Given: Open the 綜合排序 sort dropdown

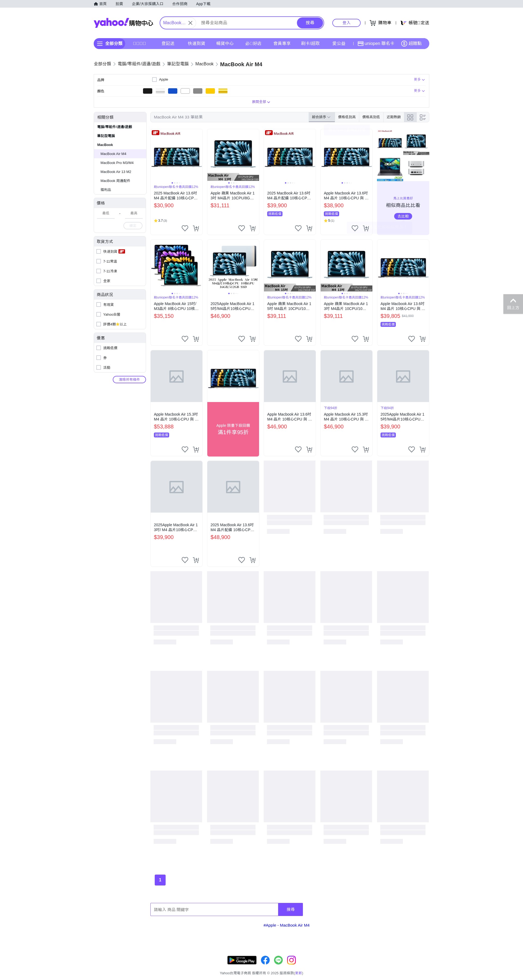Looking at the screenshot, I should coord(321,117).
